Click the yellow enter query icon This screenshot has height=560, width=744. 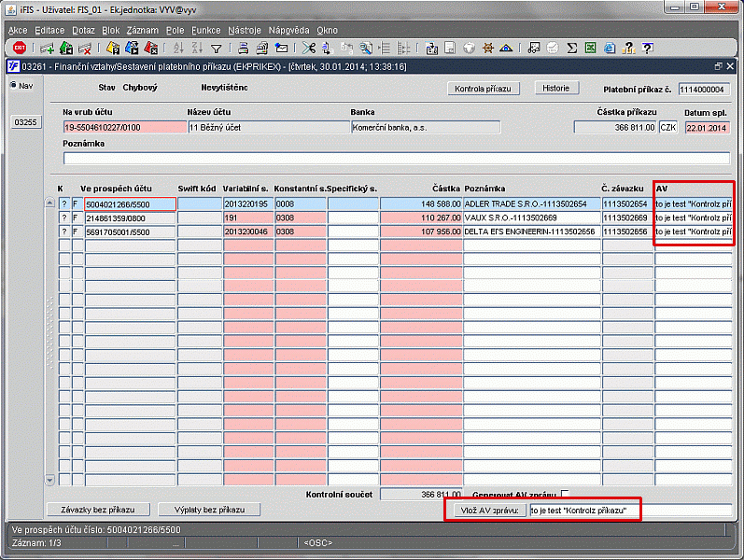[113, 48]
